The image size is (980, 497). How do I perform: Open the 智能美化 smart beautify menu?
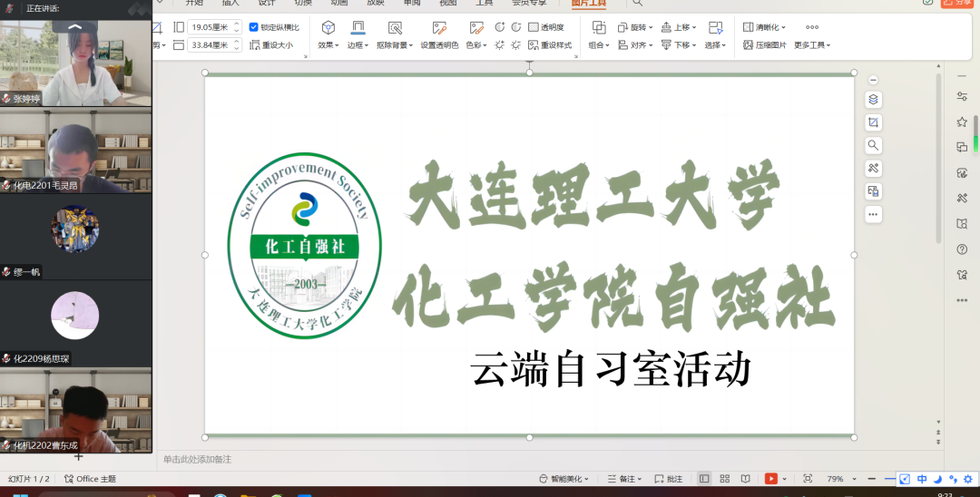click(x=563, y=479)
